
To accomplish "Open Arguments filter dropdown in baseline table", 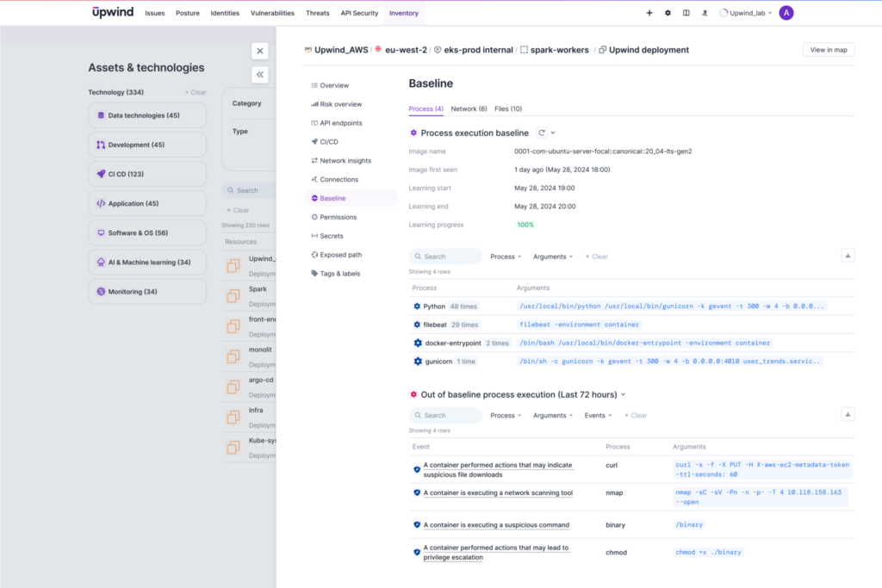I will click(x=553, y=257).
